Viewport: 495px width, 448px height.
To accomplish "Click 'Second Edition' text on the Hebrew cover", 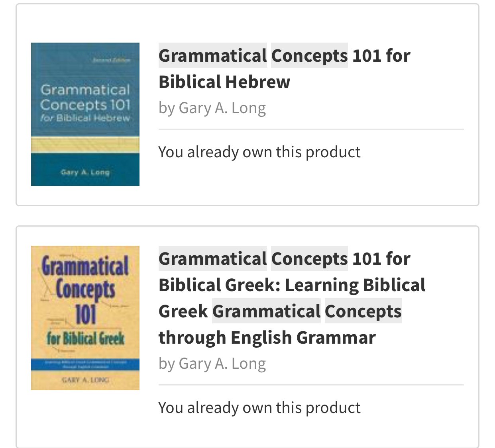I will point(112,61).
